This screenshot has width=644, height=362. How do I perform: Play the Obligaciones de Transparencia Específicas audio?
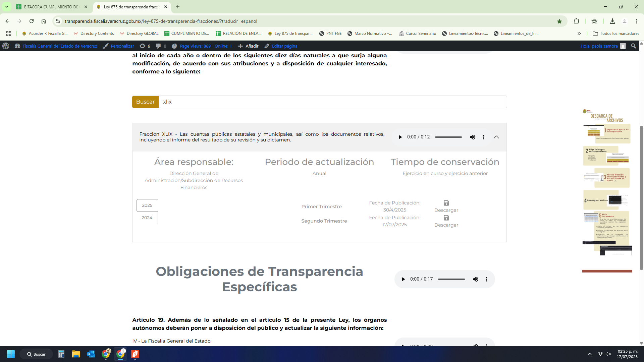403,279
